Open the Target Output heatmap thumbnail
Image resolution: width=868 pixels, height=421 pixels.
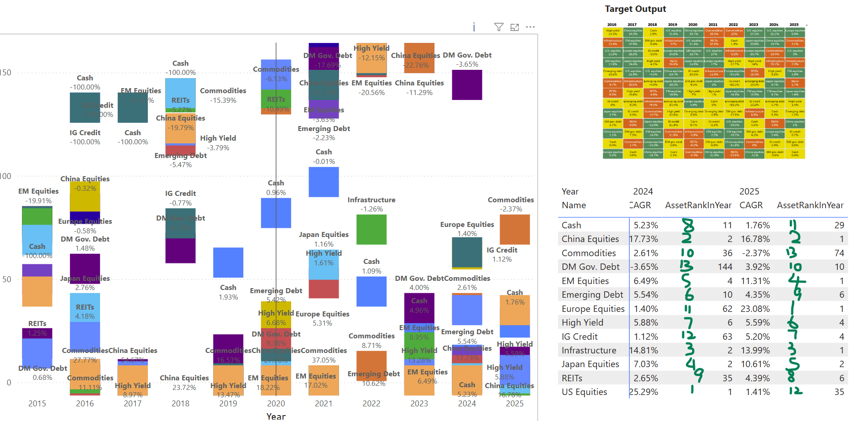(x=704, y=90)
